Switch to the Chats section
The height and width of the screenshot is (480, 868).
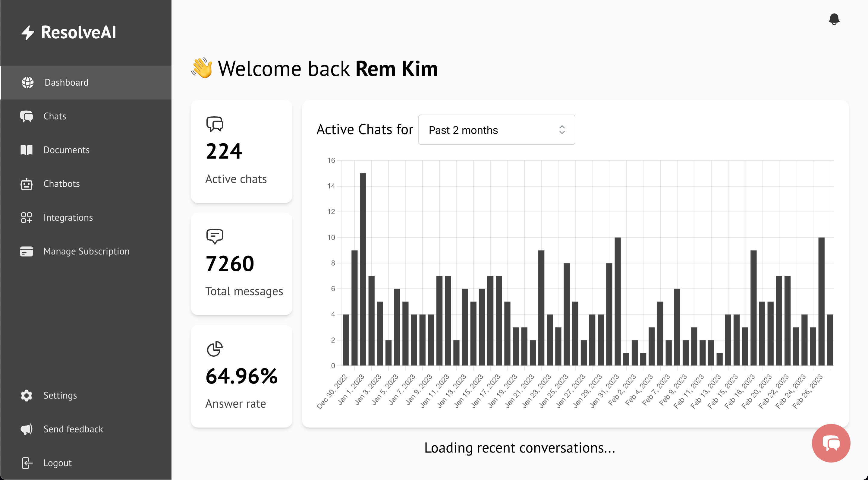55,116
